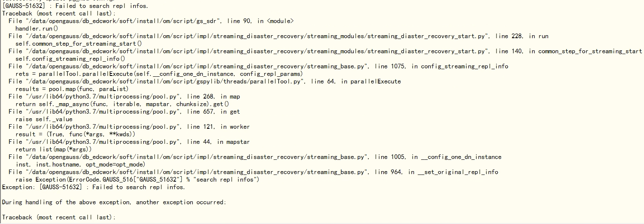This screenshot has height=224, width=644.
Task: Click the last Traceback (most recent call last) line
Action: pyautogui.click(x=59, y=217)
